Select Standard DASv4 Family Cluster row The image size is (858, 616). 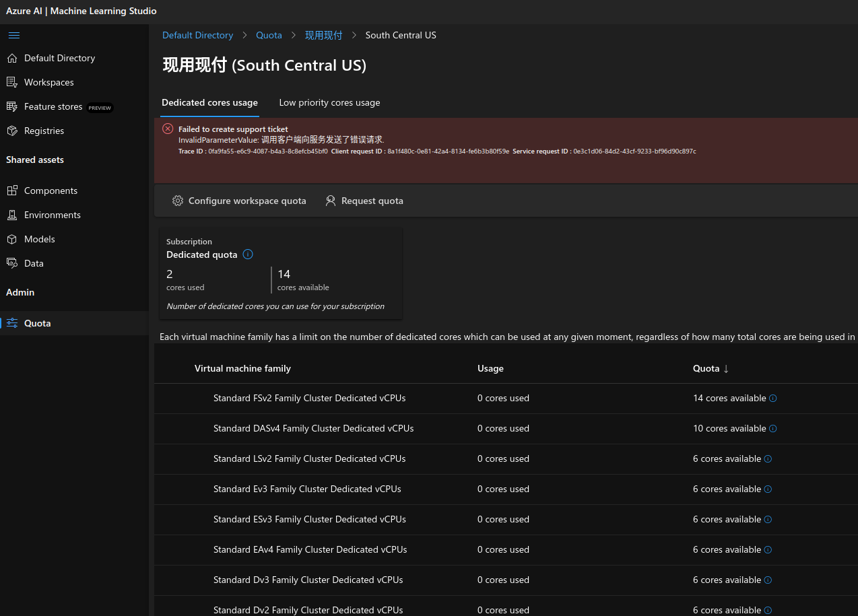click(x=506, y=429)
